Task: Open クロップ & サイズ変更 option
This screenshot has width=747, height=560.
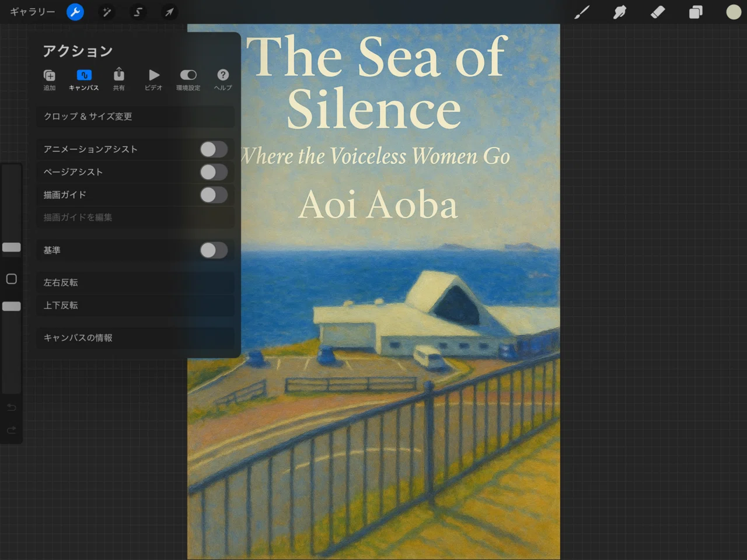Action: coord(135,116)
